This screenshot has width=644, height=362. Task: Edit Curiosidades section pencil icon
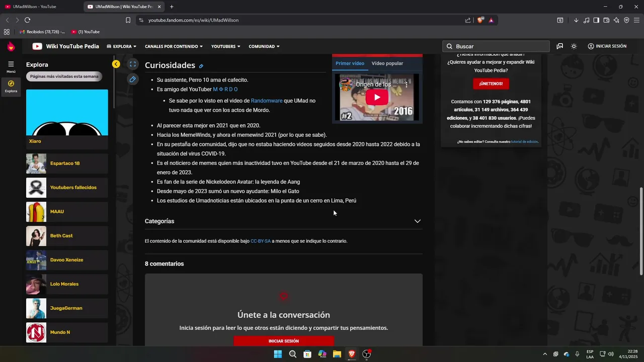pos(201,66)
